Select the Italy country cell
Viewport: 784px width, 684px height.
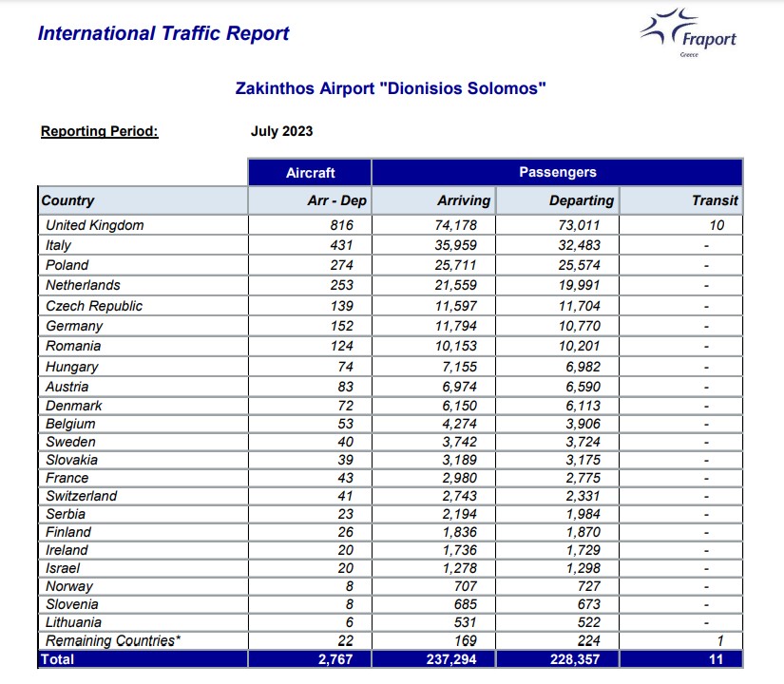click(x=143, y=245)
